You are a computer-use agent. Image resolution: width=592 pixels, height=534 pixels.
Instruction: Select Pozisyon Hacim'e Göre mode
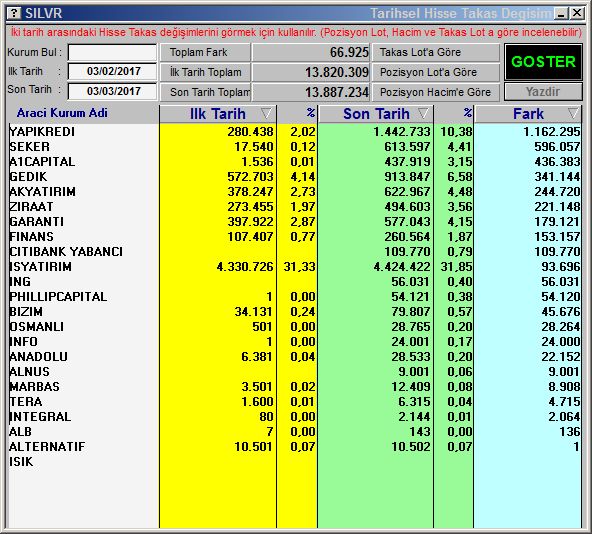tap(436, 92)
